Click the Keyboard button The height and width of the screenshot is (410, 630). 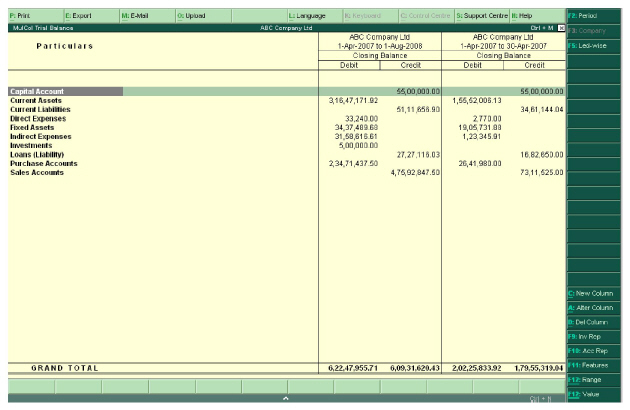[371, 16]
